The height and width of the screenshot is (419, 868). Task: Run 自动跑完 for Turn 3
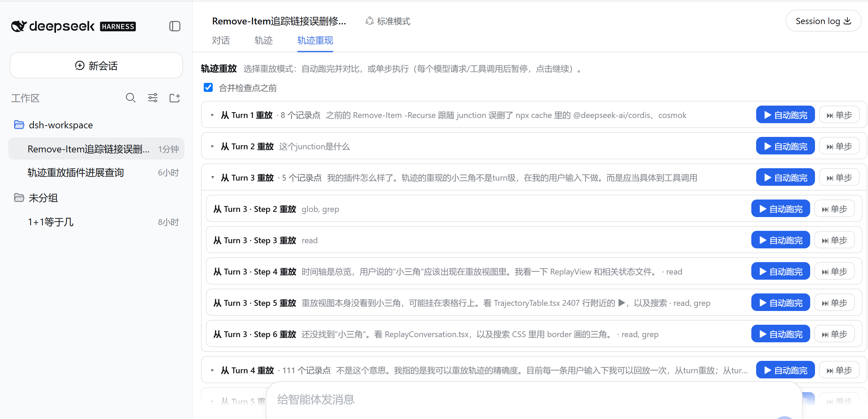pos(785,178)
